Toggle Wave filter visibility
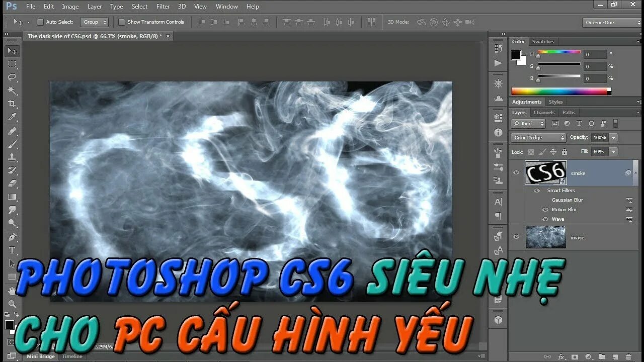The width and height of the screenshot is (644, 362). point(545,219)
